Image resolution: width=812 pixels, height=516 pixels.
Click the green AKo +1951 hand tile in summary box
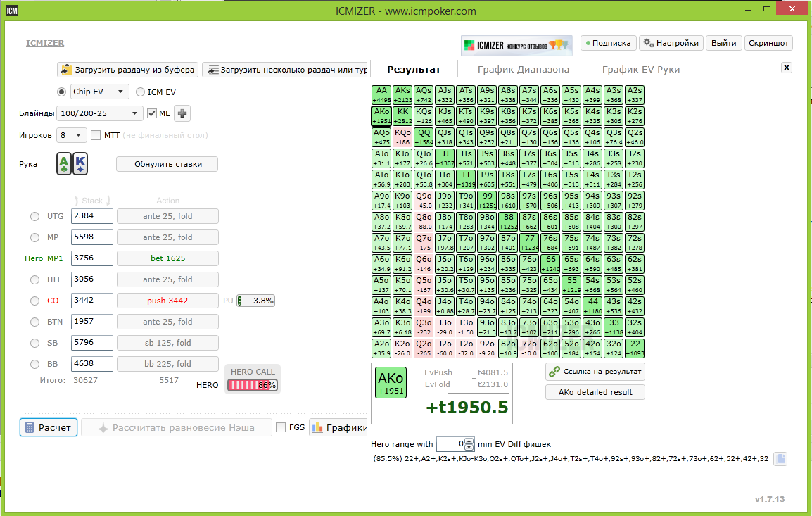(391, 382)
